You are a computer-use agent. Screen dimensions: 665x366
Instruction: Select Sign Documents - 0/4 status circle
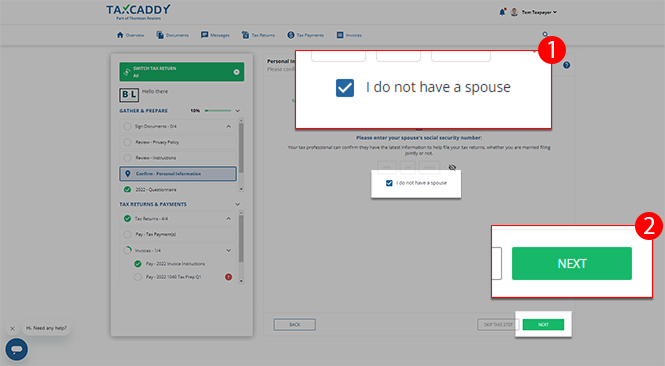coord(127,126)
